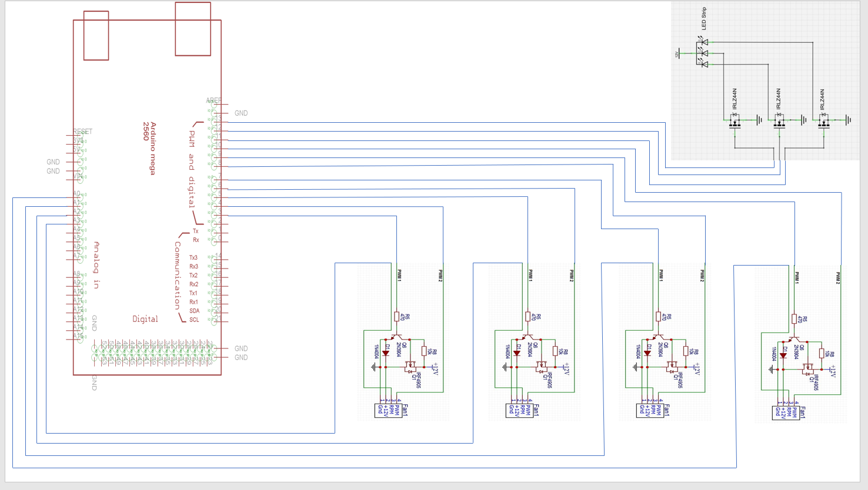Image resolution: width=868 pixels, height=490 pixels.
Task: Click the RESET pin on the Arduino
Action: [x=82, y=132]
